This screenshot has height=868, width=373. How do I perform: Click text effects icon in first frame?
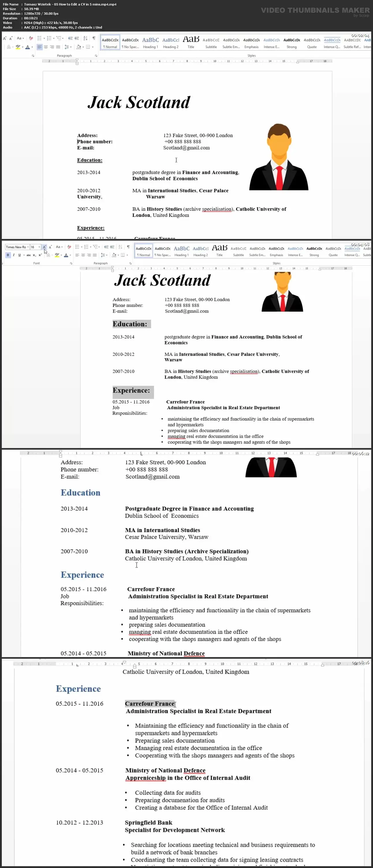point(9,47)
